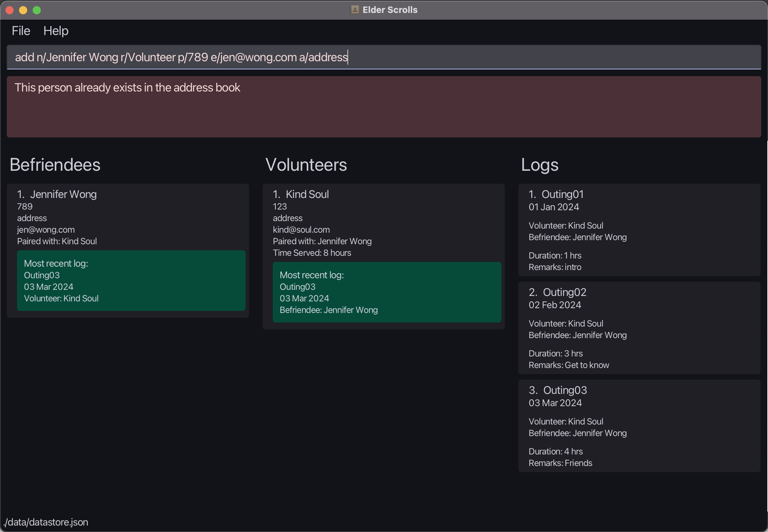This screenshot has width=768, height=532.
Task: Click the Elder Scrolls title bar icon
Action: 355,10
